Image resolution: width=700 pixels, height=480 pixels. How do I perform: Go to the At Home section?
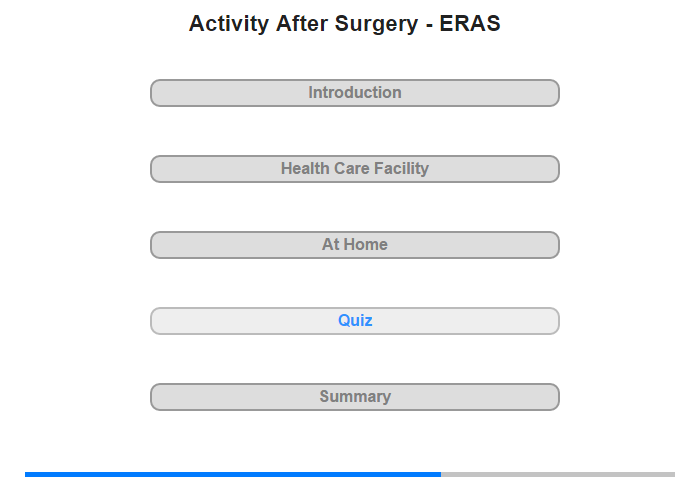(355, 245)
